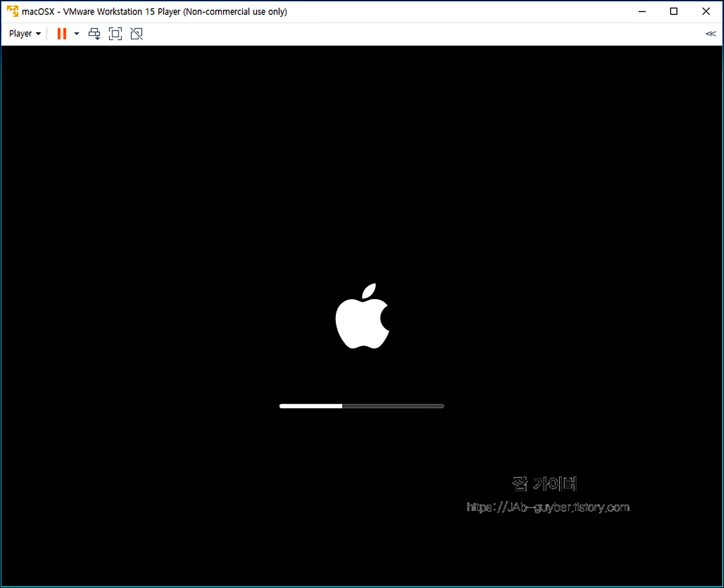Open the Player menu
Screen dimensions: 724x588
[25, 34]
